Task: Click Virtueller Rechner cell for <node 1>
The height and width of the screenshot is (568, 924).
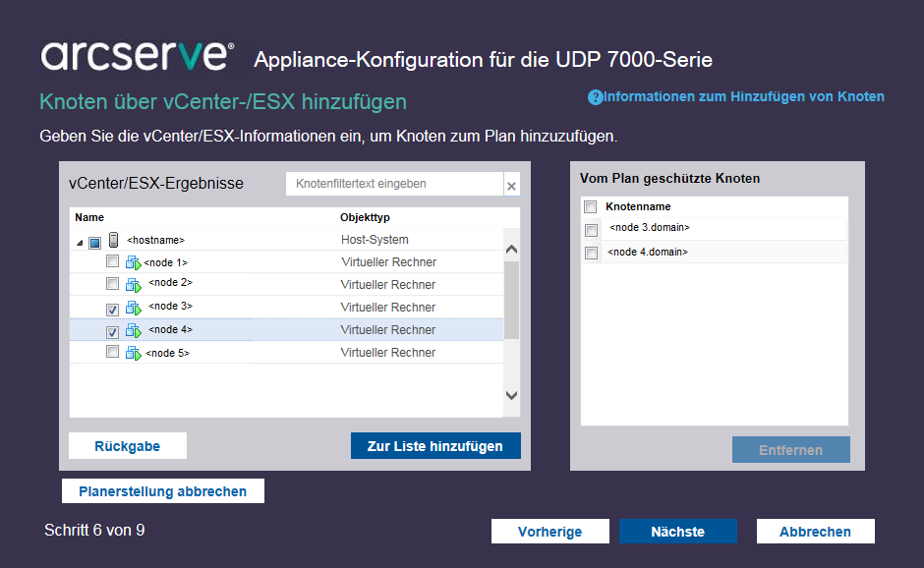Action: tap(389, 262)
